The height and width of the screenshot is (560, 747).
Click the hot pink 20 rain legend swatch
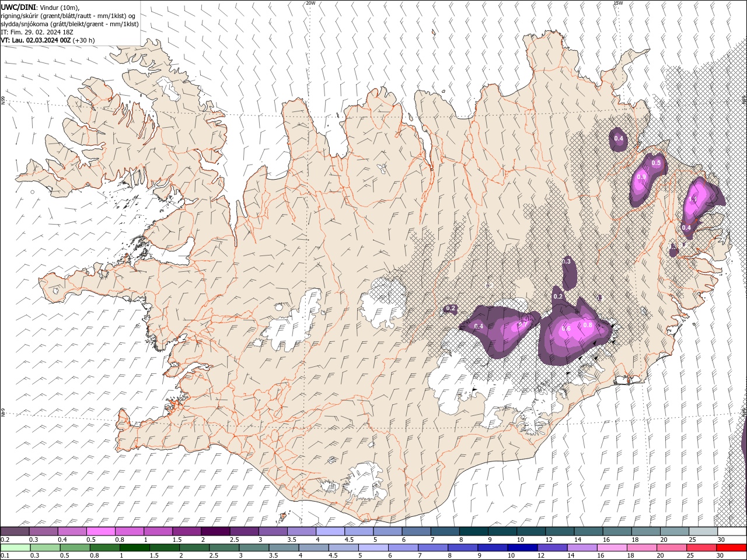pyautogui.click(x=671, y=548)
